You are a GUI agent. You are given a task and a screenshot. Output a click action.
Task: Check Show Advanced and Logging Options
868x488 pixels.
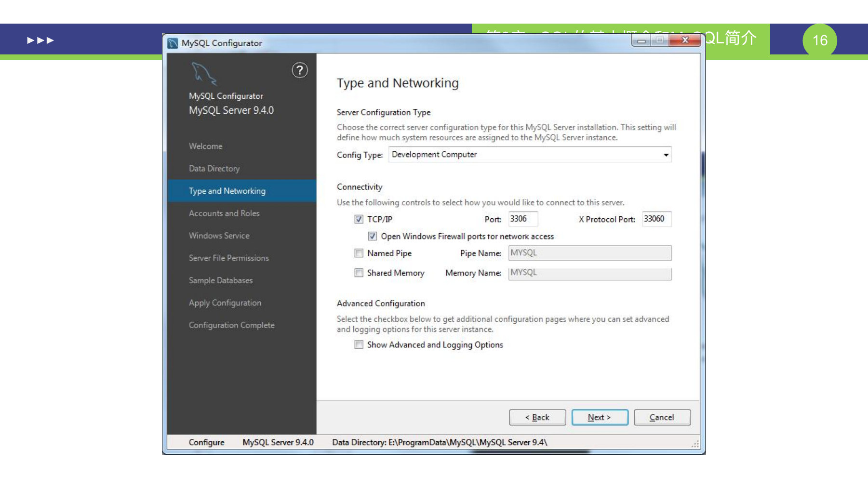pos(359,344)
